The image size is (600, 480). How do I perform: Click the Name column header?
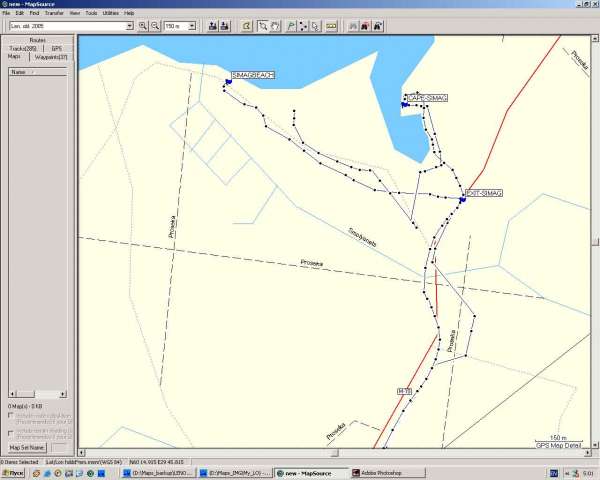click(x=20, y=72)
